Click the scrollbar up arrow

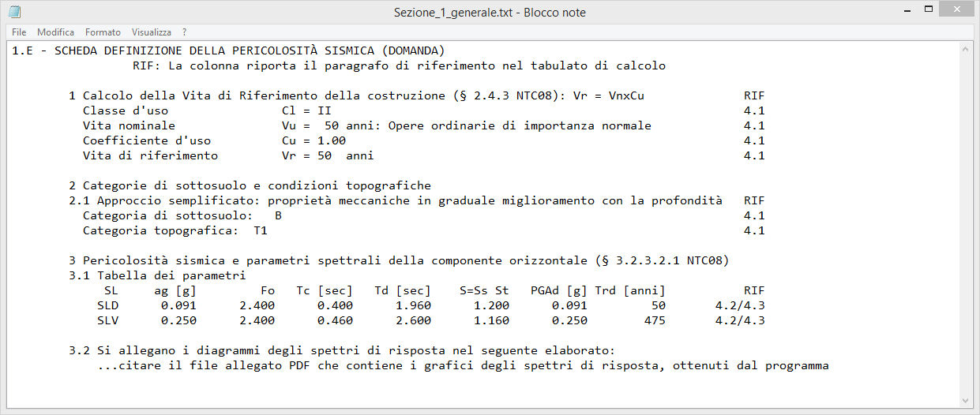pos(966,49)
